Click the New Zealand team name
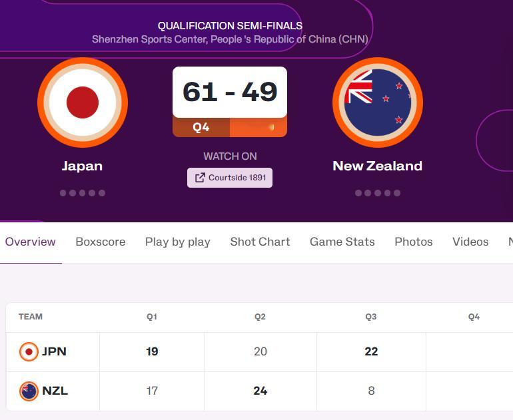Image resolution: width=513 pixels, height=420 pixels. pos(378,166)
